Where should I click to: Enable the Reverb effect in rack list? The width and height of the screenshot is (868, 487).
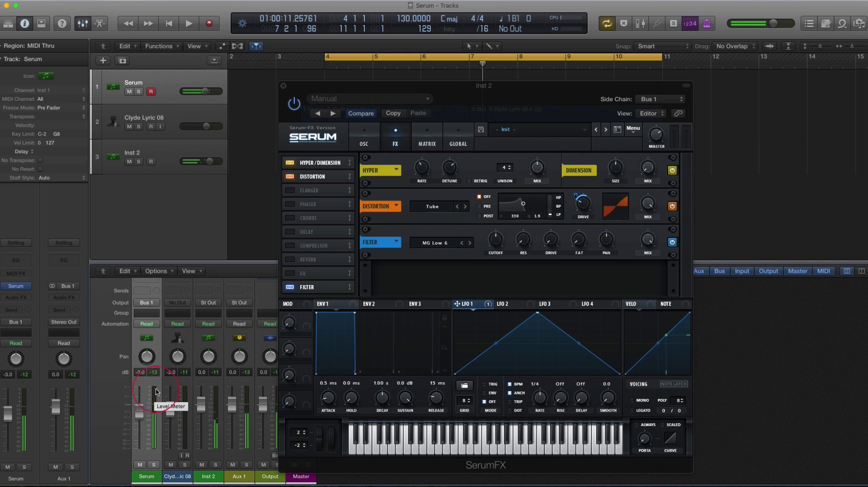[290, 259]
